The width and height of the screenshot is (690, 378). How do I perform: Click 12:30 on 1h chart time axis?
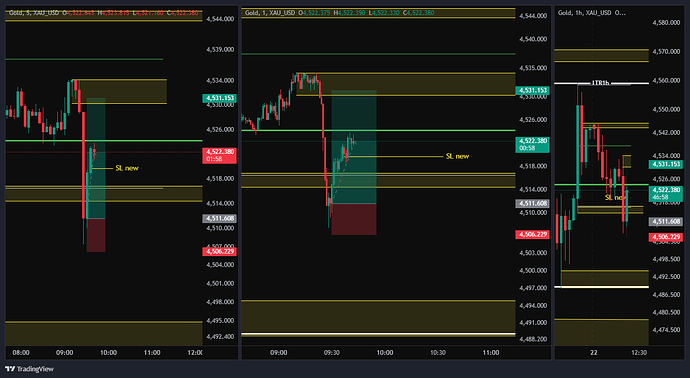pyautogui.click(x=639, y=352)
